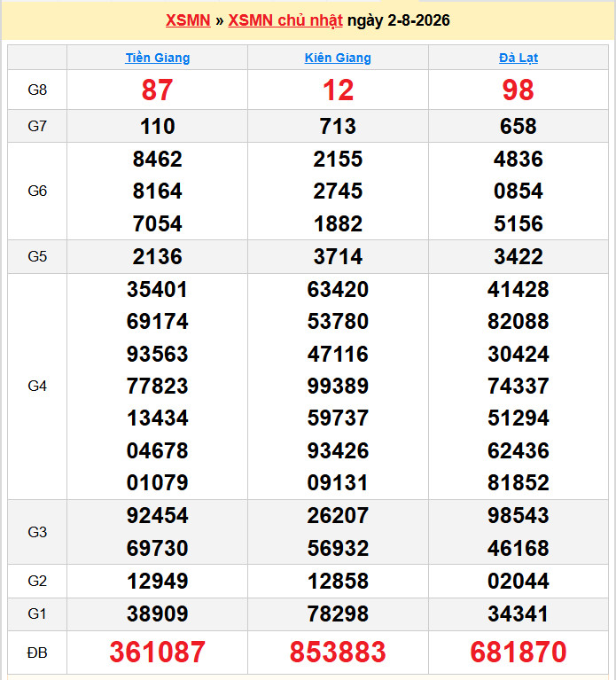616x680 pixels.
Task: Select G6 number 1882
Action: 338,223
